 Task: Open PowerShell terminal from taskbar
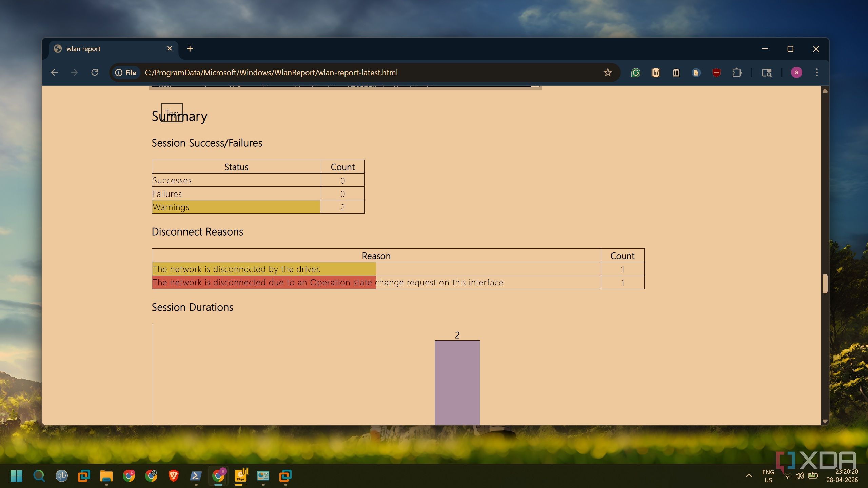coord(196,476)
